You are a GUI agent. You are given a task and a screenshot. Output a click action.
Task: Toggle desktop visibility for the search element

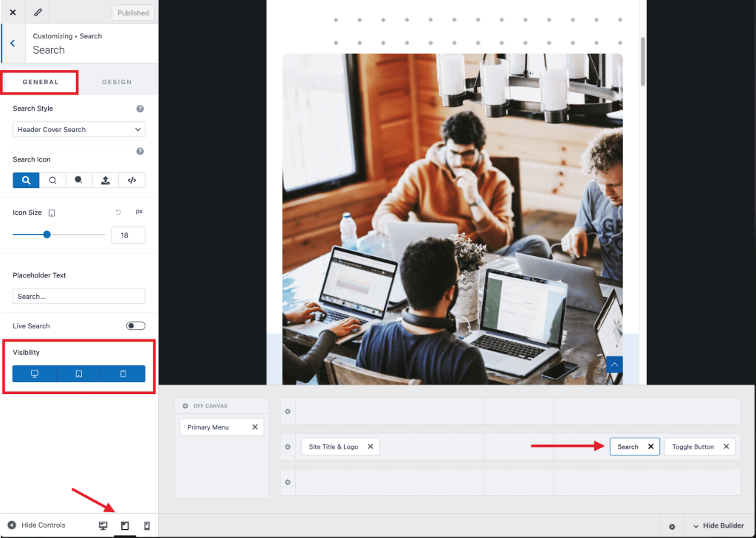pos(35,374)
